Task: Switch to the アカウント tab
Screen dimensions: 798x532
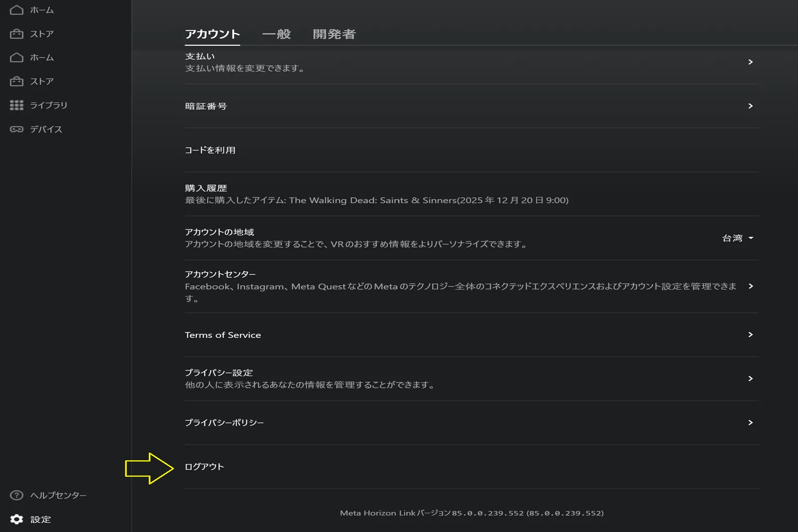Action: pos(212,34)
